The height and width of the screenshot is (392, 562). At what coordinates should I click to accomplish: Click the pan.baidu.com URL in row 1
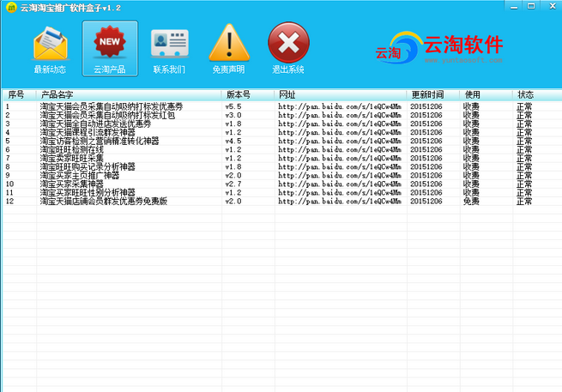pyautogui.click(x=340, y=106)
